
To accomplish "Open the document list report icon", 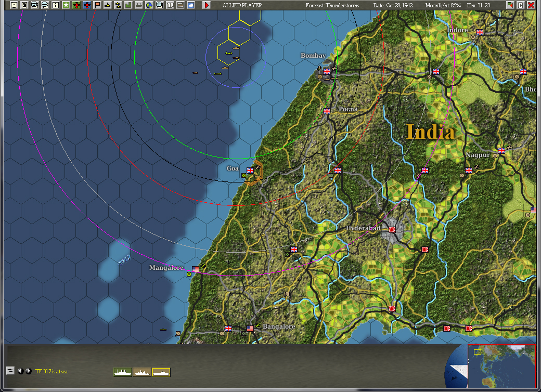I will pyautogui.click(x=24, y=5).
